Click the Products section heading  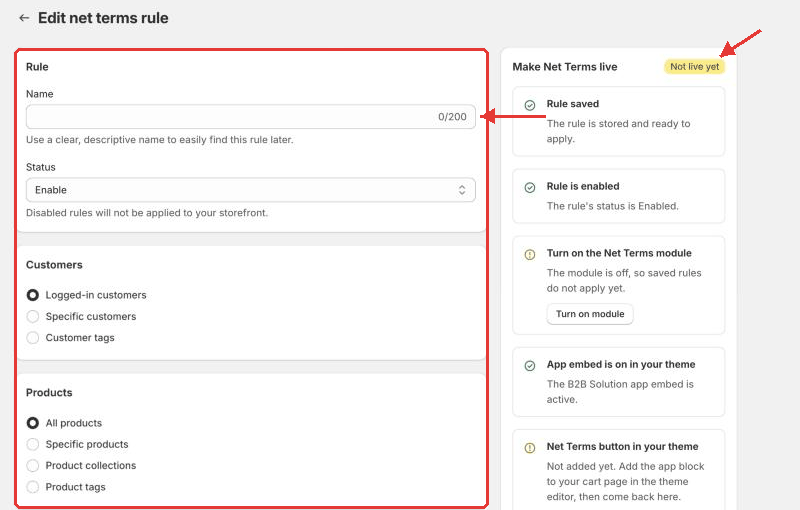click(x=49, y=393)
